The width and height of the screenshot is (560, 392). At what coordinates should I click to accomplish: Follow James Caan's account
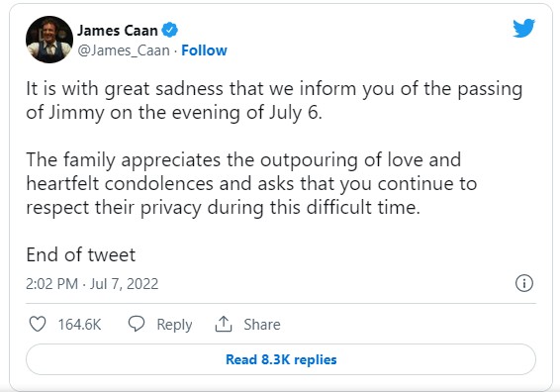tap(204, 50)
